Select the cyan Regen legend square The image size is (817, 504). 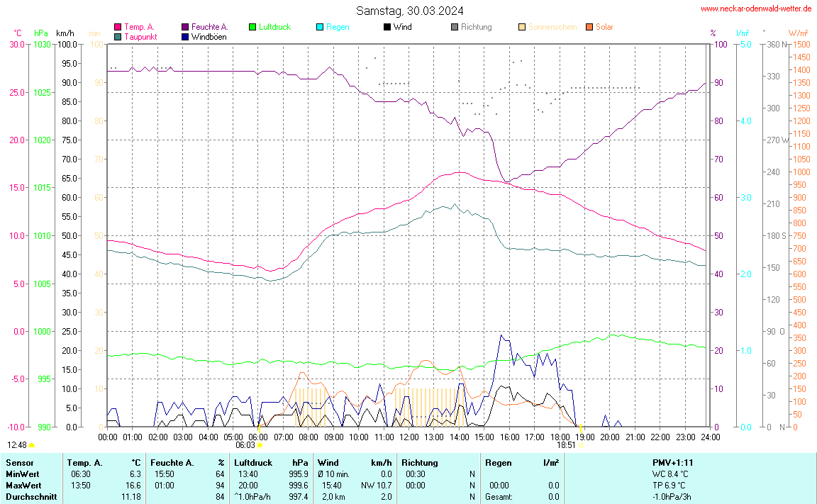pyautogui.click(x=320, y=27)
